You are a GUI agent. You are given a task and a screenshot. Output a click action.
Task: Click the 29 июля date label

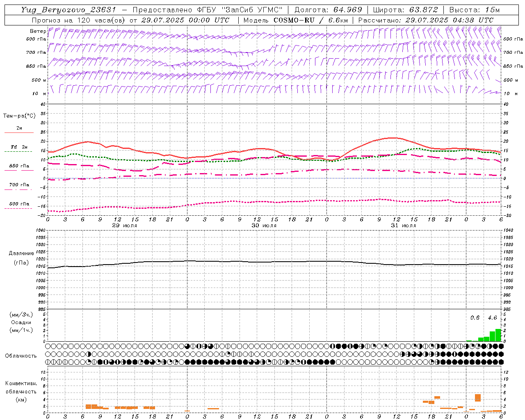click(125, 226)
